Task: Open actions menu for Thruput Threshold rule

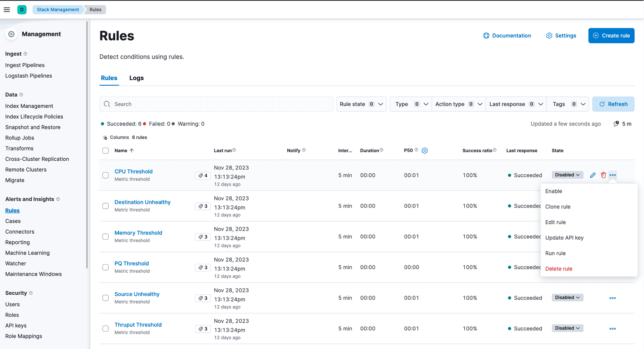Action: pos(612,329)
